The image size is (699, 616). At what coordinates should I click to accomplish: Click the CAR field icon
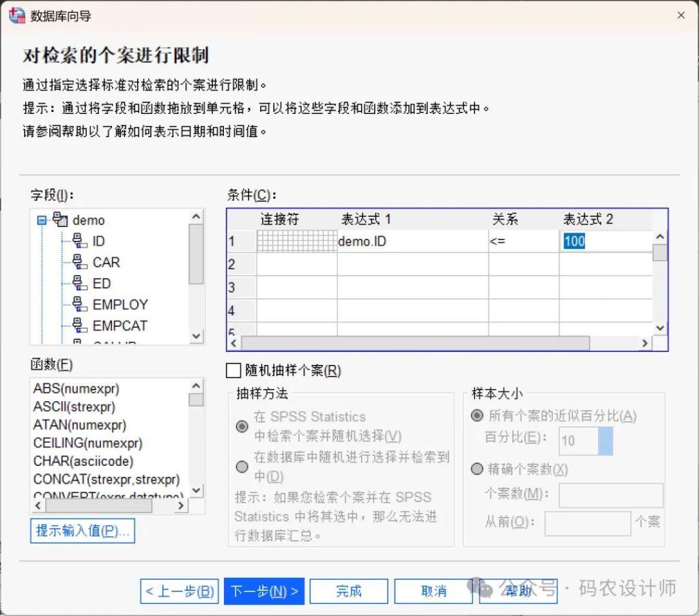pos(80,262)
